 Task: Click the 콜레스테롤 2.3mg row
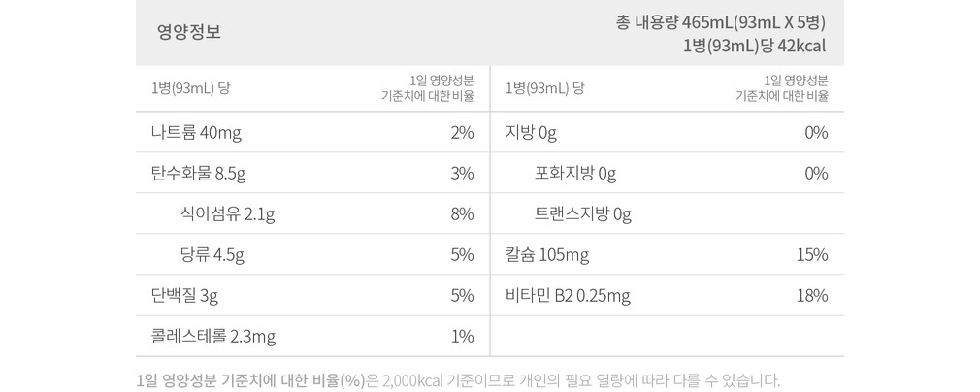coord(312,337)
